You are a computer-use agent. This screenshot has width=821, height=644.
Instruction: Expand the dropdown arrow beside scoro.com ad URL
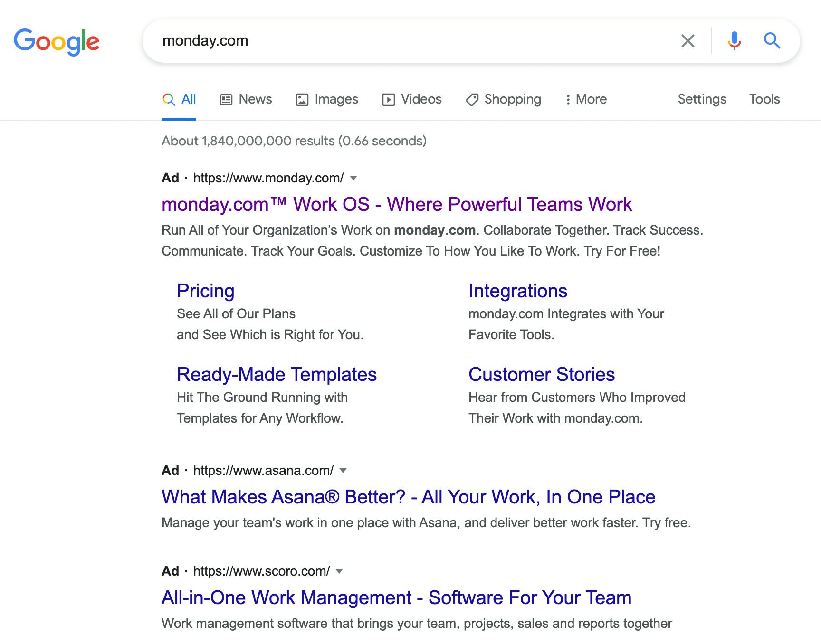[x=339, y=571]
